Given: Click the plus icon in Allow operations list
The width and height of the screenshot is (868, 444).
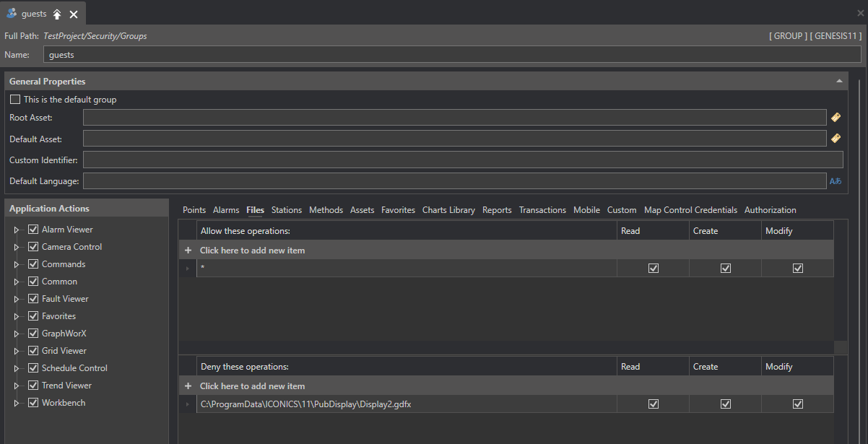Looking at the screenshot, I should coord(188,251).
